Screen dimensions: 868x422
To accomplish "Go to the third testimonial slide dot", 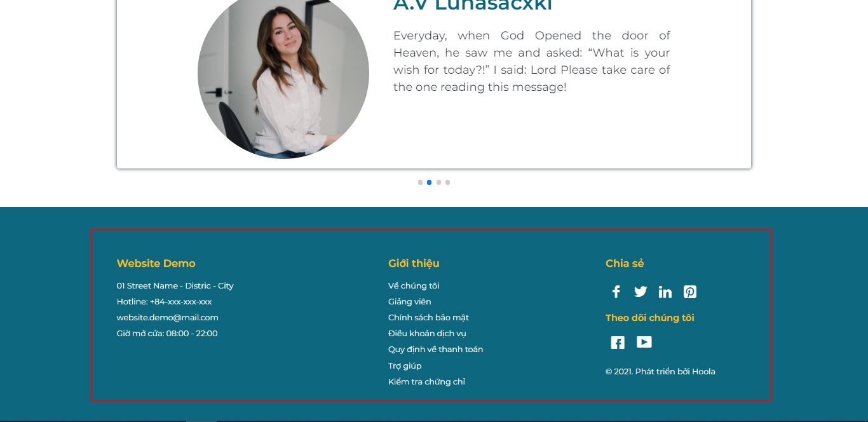I will tap(438, 182).
